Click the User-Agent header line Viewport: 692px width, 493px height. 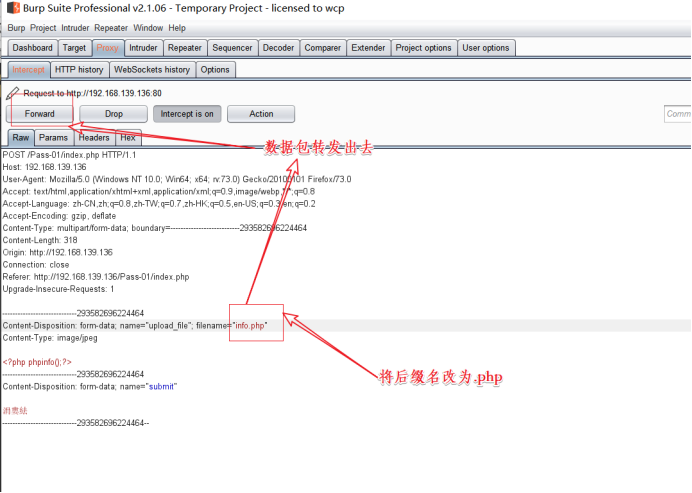click(177, 179)
